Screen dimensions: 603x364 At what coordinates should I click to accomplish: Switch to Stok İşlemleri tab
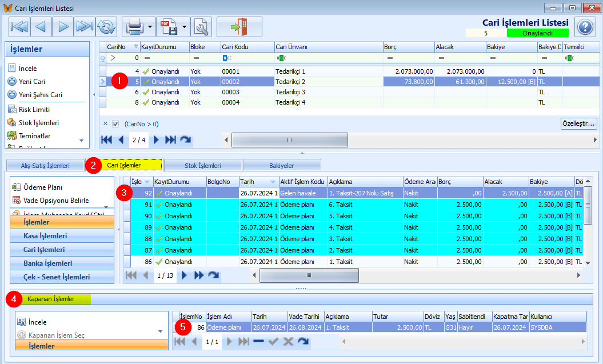203,166
